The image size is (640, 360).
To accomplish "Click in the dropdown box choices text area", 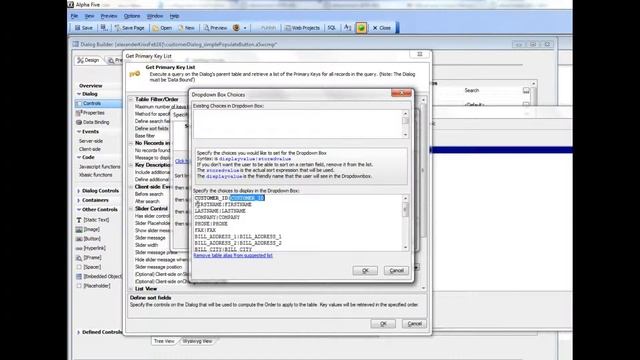I will click(x=297, y=222).
